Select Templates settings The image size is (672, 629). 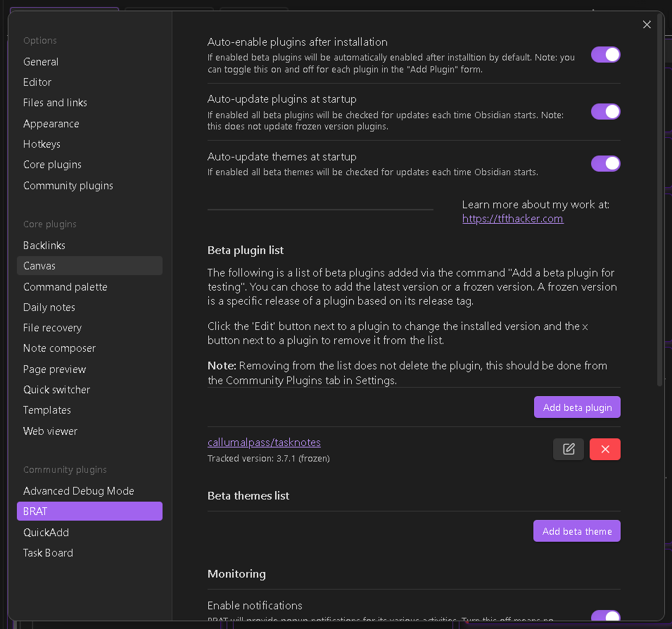pos(89,410)
